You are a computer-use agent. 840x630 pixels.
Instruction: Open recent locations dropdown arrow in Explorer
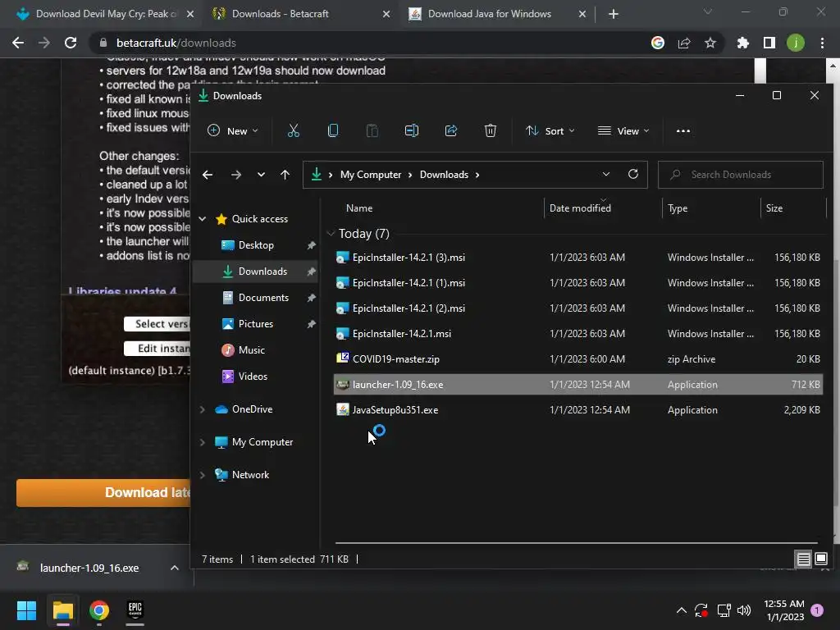pos(261,175)
